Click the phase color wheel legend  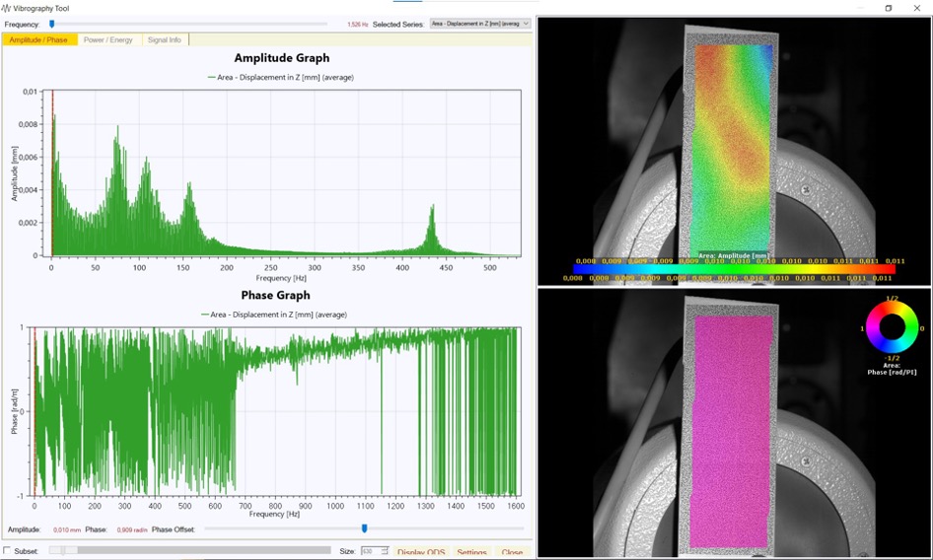coord(892,328)
